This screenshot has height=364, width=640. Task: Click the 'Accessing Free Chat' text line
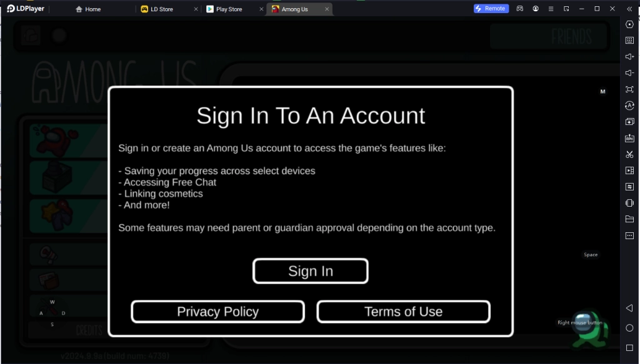[167, 182]
